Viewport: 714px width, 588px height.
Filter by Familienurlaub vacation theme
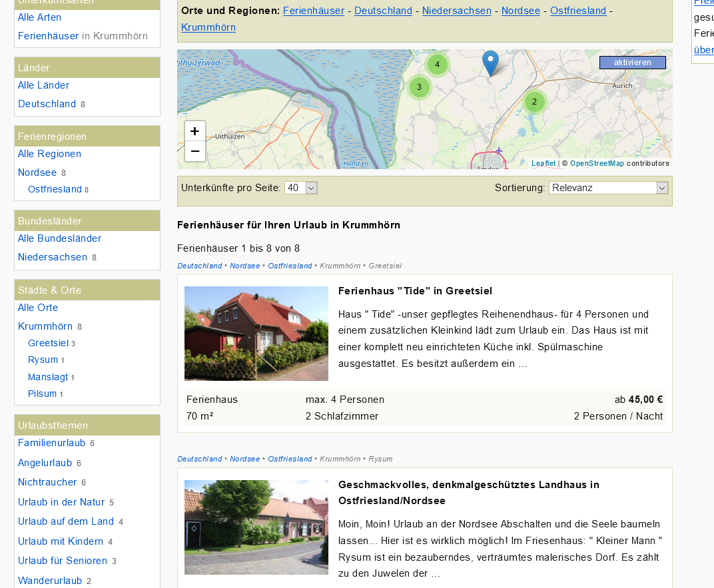tap(51, 443)
